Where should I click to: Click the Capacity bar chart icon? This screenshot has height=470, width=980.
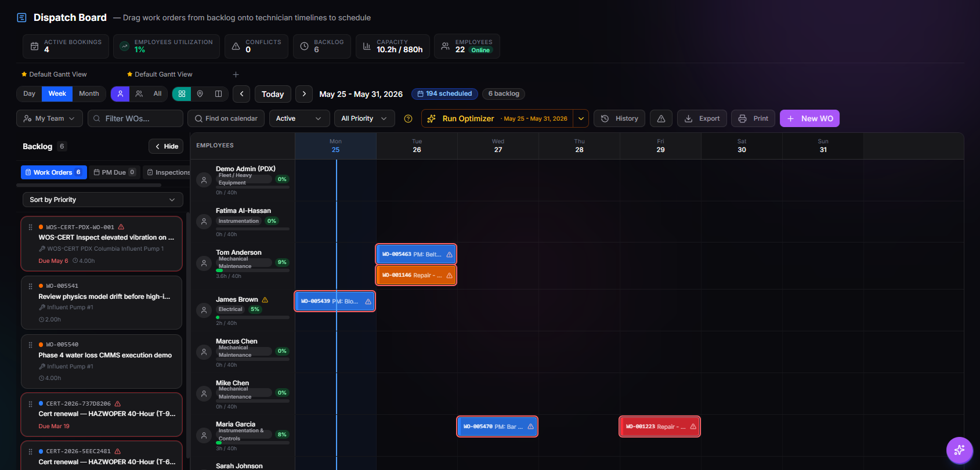coord(367,46)
